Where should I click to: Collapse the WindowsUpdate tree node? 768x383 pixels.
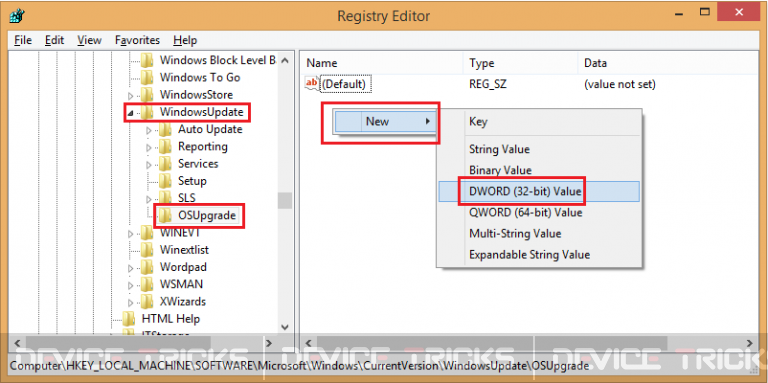pyautogui.click(x=130, y=113)
